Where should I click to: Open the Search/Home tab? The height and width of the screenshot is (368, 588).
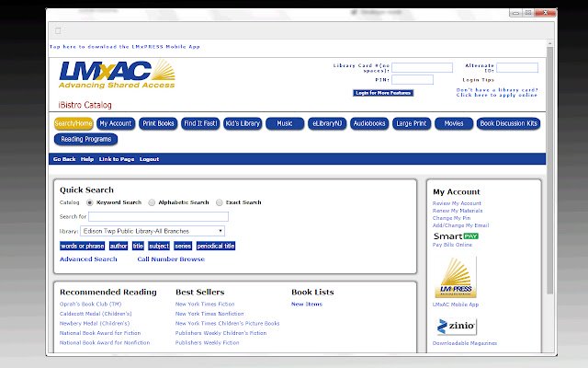pyautogui.click(x=73, y=123)
